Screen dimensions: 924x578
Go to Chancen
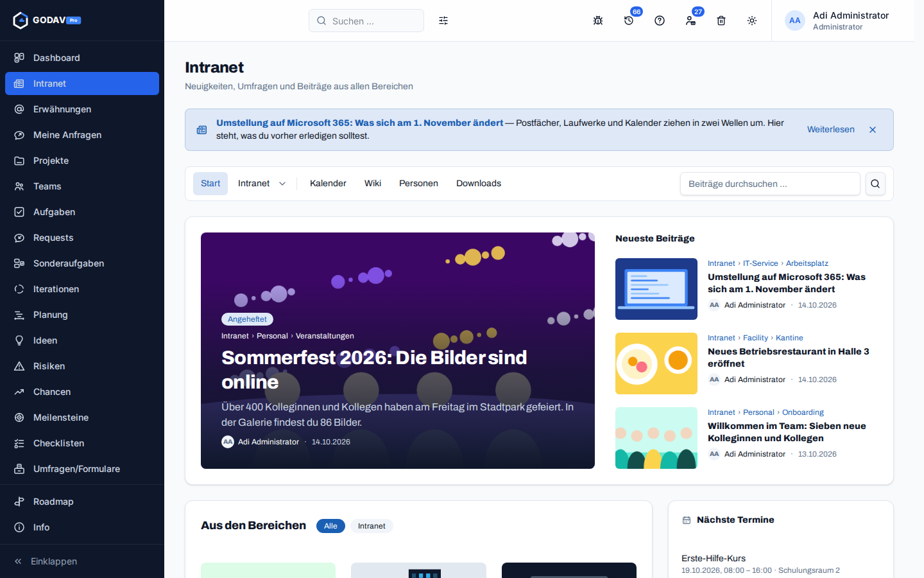click(82, 392)
